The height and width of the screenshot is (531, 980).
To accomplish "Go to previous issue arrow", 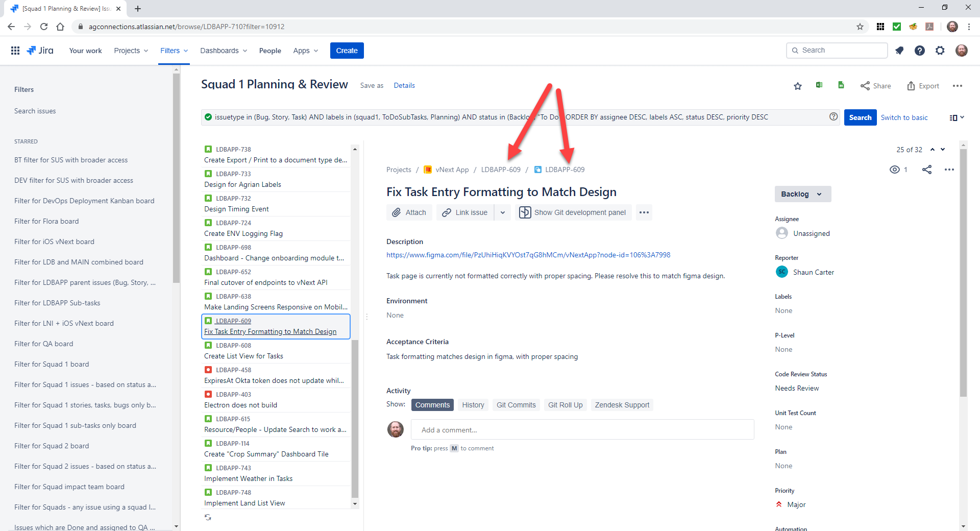I will coord(933,150).
